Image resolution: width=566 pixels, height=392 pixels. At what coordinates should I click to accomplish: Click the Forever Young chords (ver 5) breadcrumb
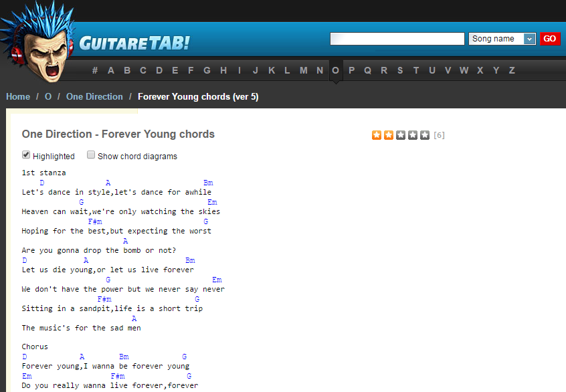point(198,97)
